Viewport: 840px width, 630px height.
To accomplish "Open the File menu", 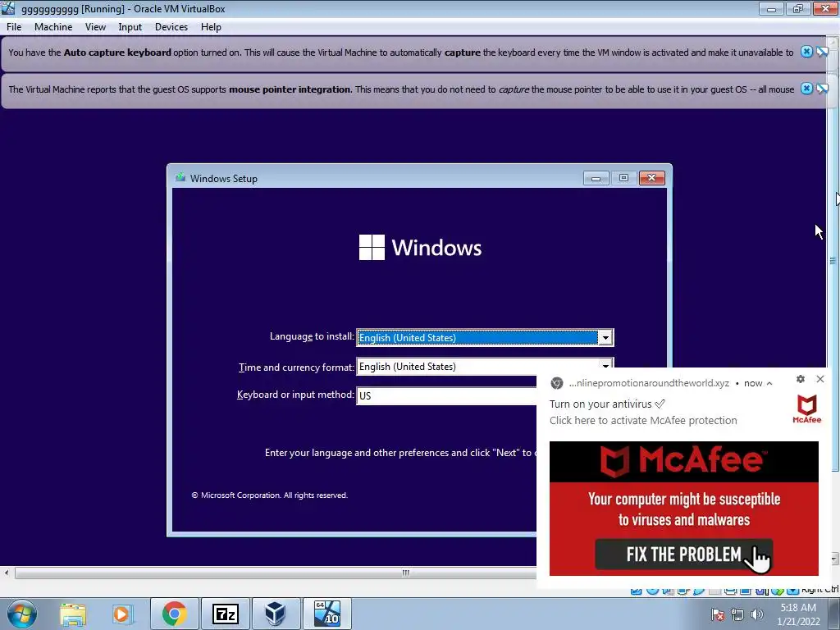I will [x=14, y=27].
